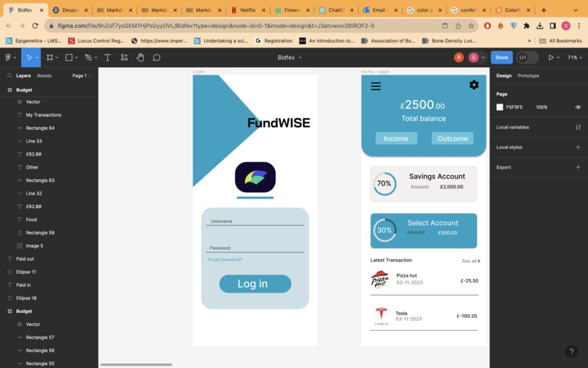Open Local variables settings icon
The height and width of the screenshot is (368, 588).
578,127
